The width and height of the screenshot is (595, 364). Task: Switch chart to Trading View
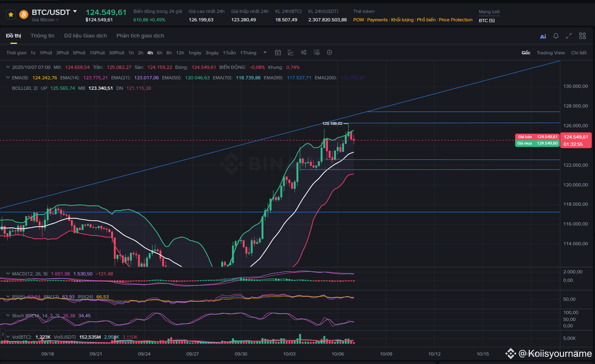[551, 53]
